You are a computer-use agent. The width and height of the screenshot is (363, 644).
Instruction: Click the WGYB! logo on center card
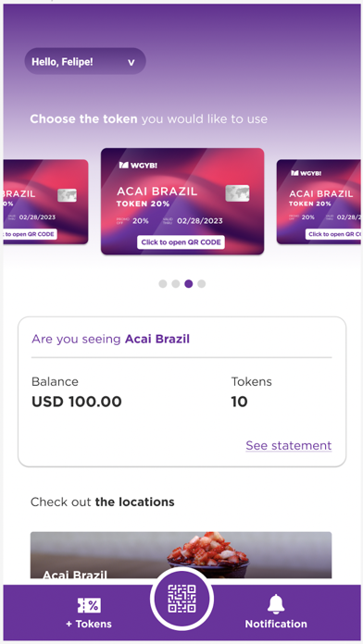click(138, 165)
